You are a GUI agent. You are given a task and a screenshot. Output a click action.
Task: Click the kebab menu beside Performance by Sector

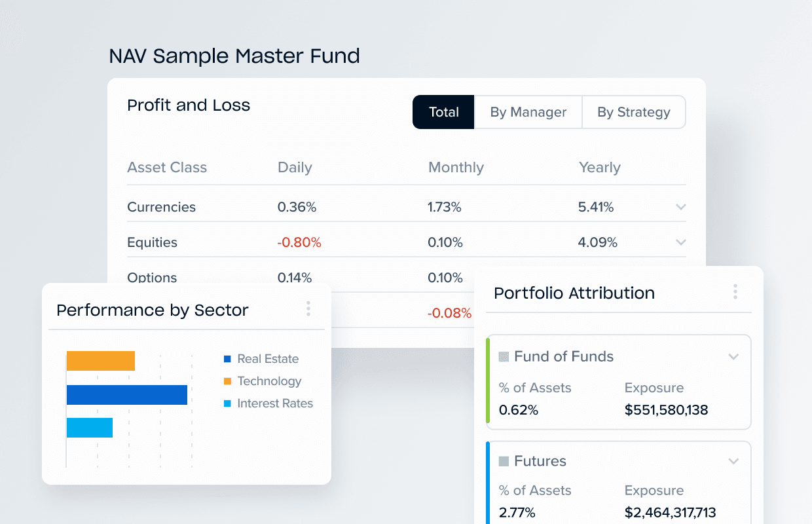[308, 309]
